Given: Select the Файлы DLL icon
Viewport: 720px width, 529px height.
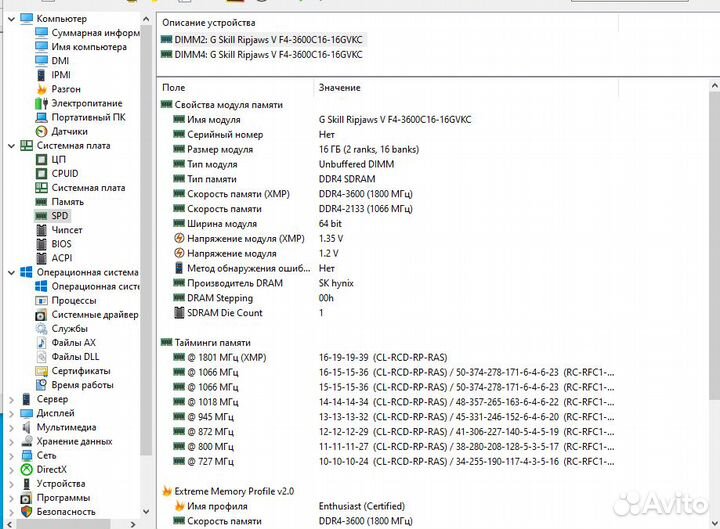Looking at the screenshot, I should coord(41,357).
